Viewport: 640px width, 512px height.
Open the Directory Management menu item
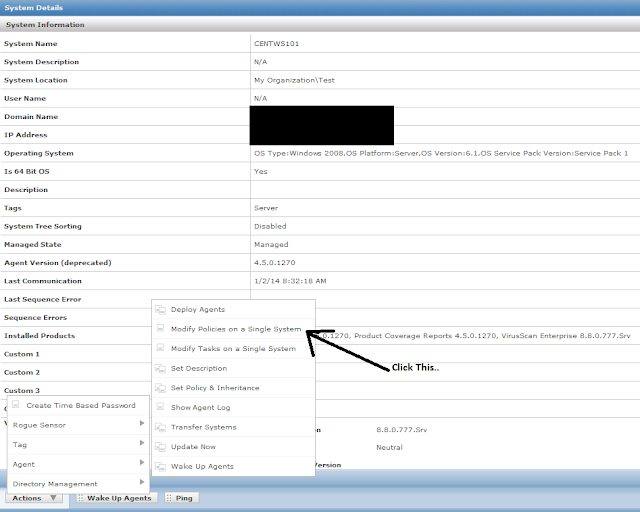(78, 484)
